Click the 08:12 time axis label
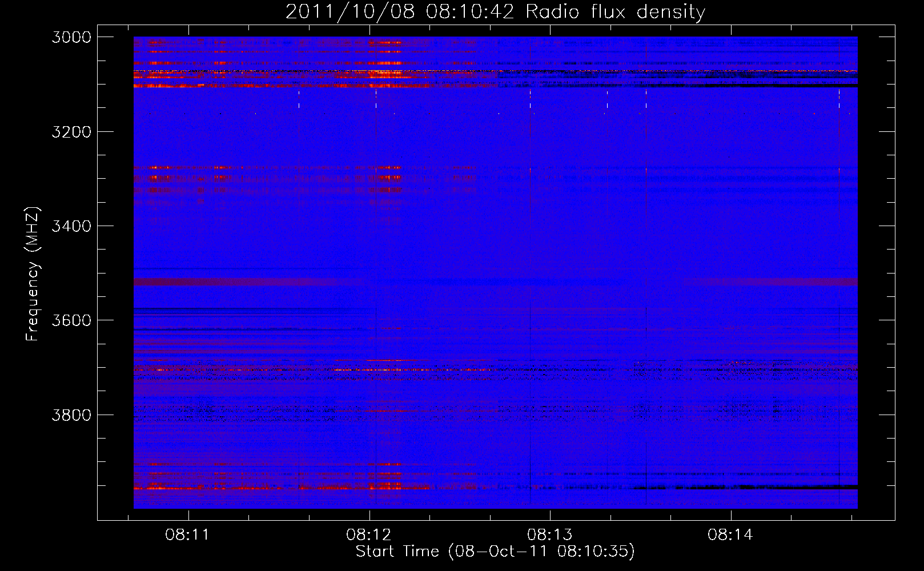The height and width of the screenshot is (571, 924). [x=368, y=535]
